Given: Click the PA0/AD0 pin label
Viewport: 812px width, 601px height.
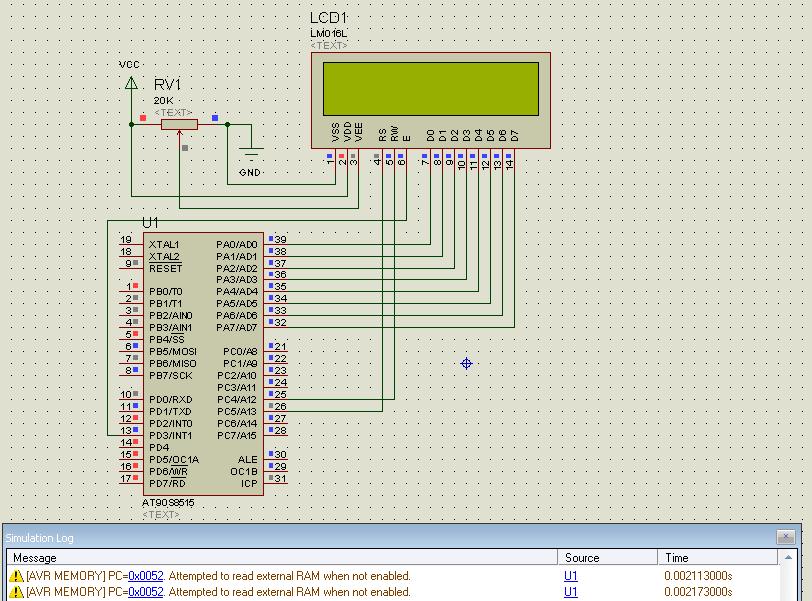Looking at the screenshot, I should (237, 244).
